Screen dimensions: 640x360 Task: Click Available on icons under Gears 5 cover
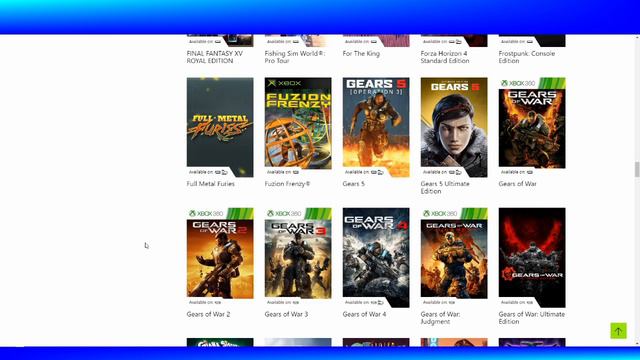click(x=378, y=172)
